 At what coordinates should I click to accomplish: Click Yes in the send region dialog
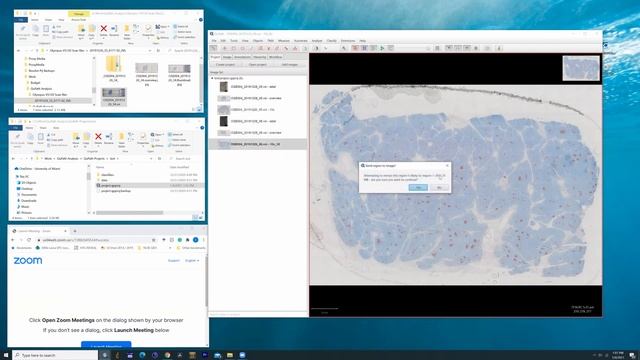click(418, 187)
